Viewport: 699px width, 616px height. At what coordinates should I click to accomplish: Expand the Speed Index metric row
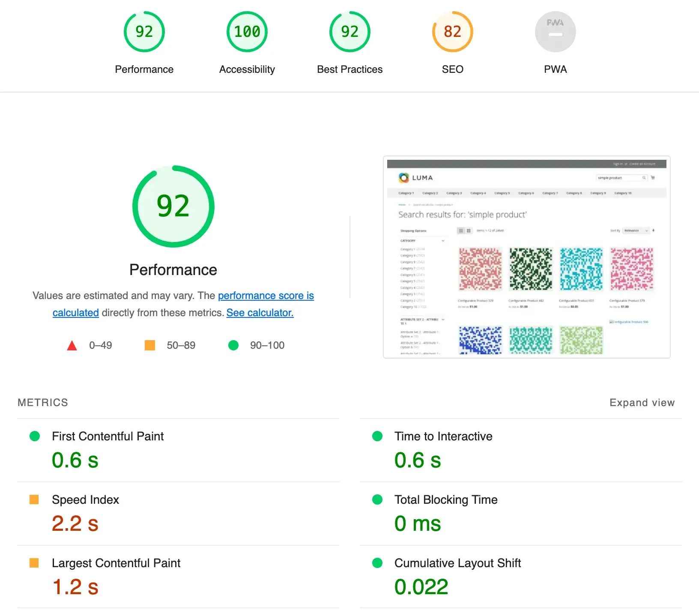(85, 499)
